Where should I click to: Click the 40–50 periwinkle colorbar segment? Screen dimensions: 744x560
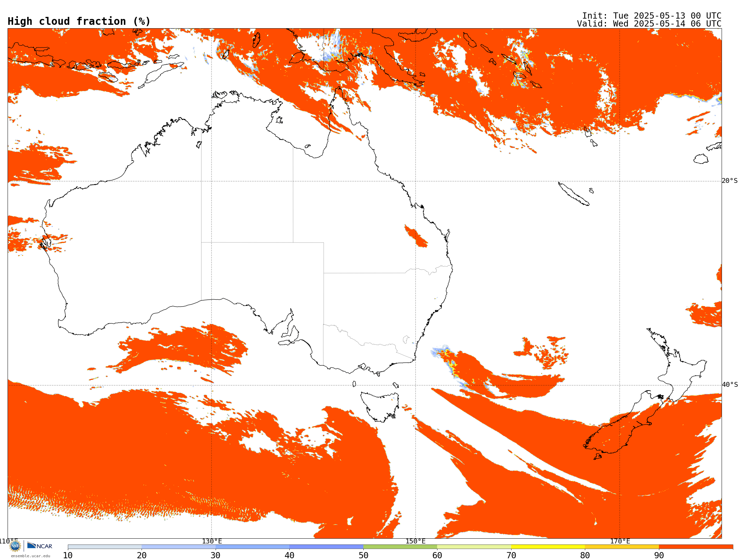click(x=326, y=547)
